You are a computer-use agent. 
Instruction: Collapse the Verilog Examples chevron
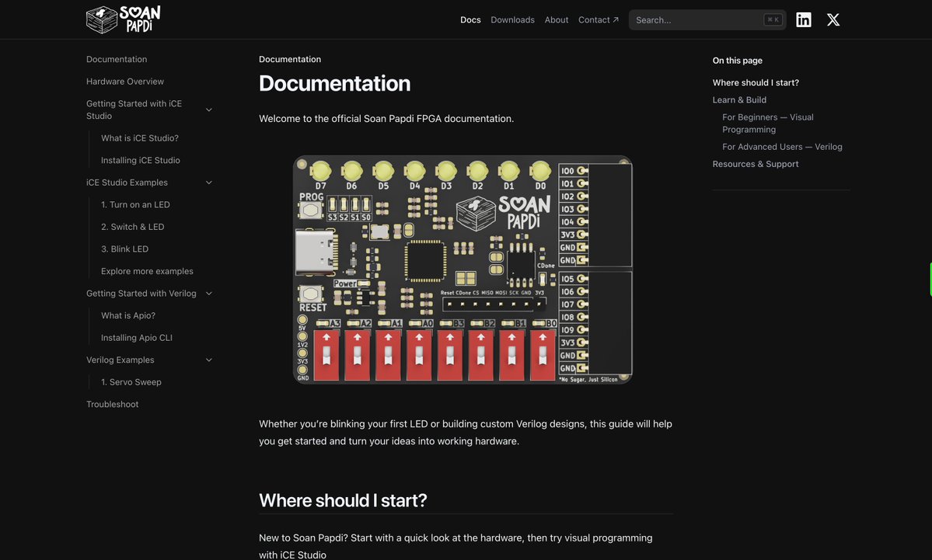209,360
